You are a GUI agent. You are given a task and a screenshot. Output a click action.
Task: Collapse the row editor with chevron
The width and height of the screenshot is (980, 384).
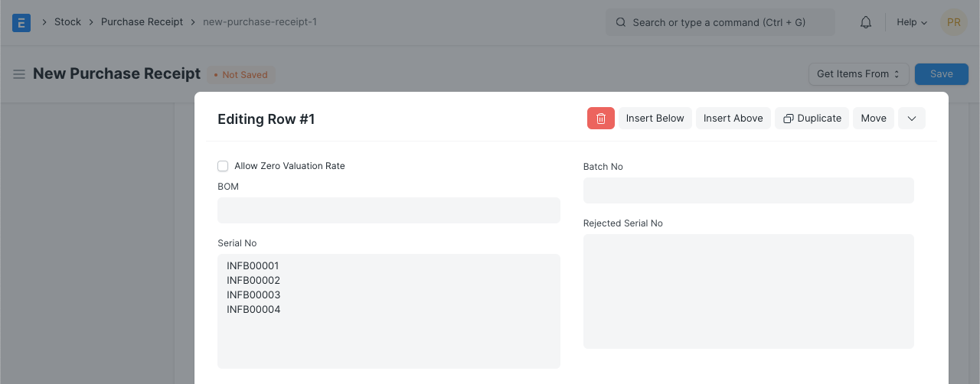point(911,119)
